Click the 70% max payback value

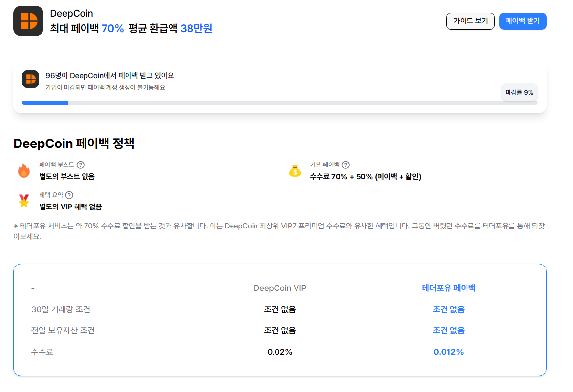(112, 28)
